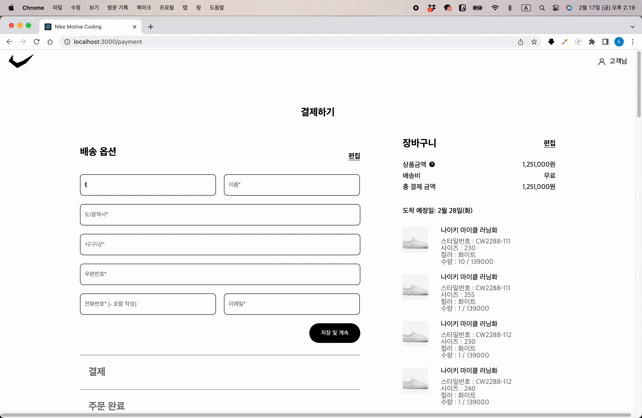Click the 저장 및 계속 button
The height and width of the screenshot is (418, 642).
click(335, 333)
